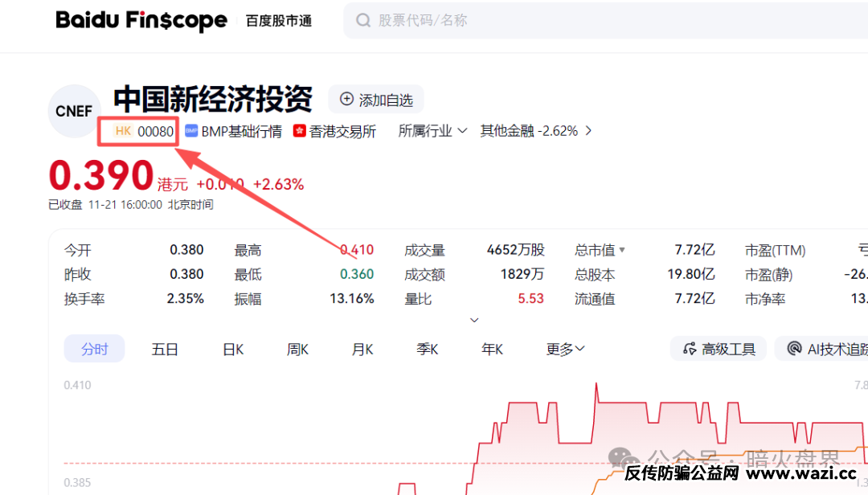Viewport: 868px width, 495px height.
Task: Expand more stock stats via down chevron
Action: 474,319
